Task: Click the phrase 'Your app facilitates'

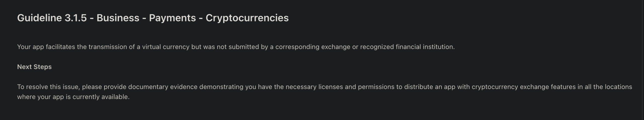Action: pyautogui.click(x=46, y=47)
